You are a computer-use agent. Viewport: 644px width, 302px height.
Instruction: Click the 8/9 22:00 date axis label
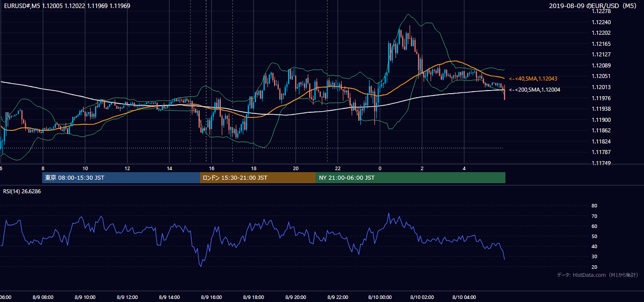pos(338,297)
